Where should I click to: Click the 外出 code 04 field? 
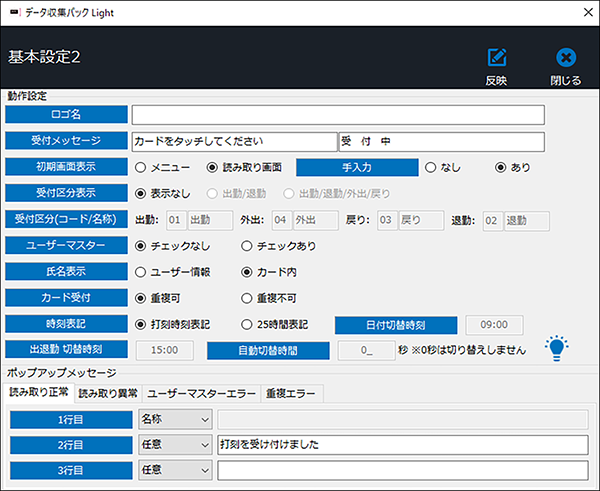tap(282, 220)
